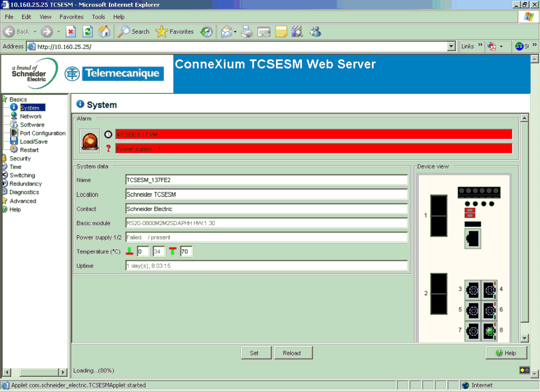Open Load/Save tree item
The width and height of the screenshot is (540, 392).
click(34, 142)
